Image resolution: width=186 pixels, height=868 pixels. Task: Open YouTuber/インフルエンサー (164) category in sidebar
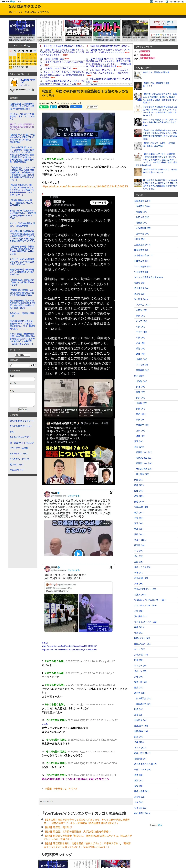(x=150, y=600)
